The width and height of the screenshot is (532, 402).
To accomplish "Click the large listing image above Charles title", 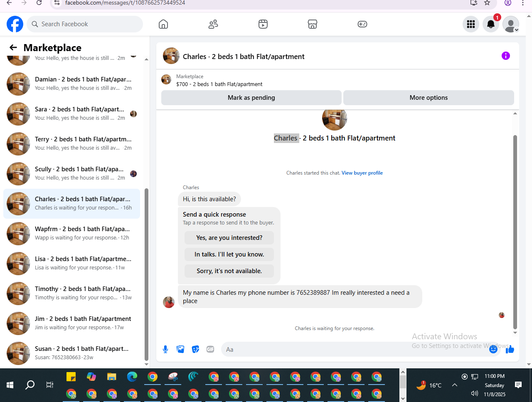I will [x=335, y=119].
